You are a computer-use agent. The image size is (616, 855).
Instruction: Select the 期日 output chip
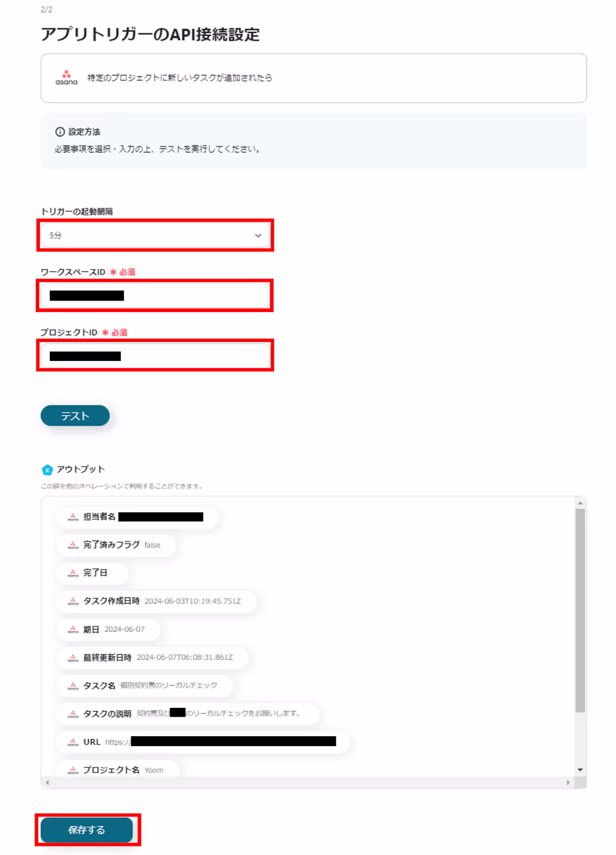tap(108, 630)
